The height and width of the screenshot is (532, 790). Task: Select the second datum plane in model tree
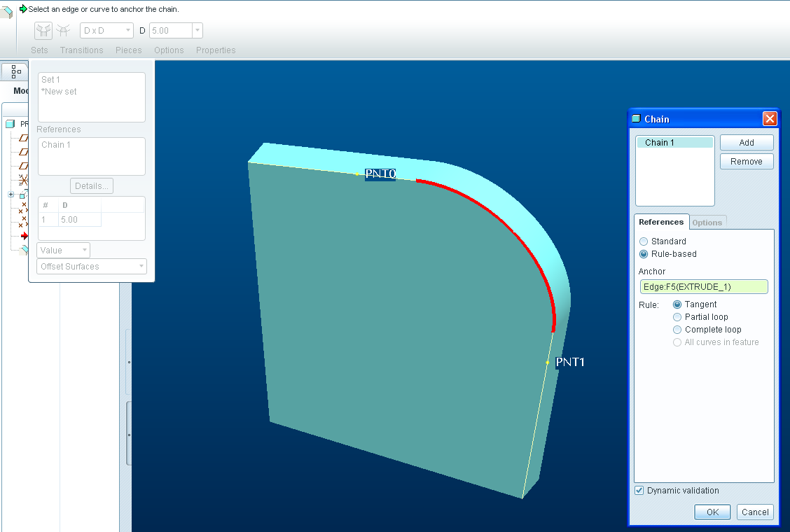coord(24,152)
